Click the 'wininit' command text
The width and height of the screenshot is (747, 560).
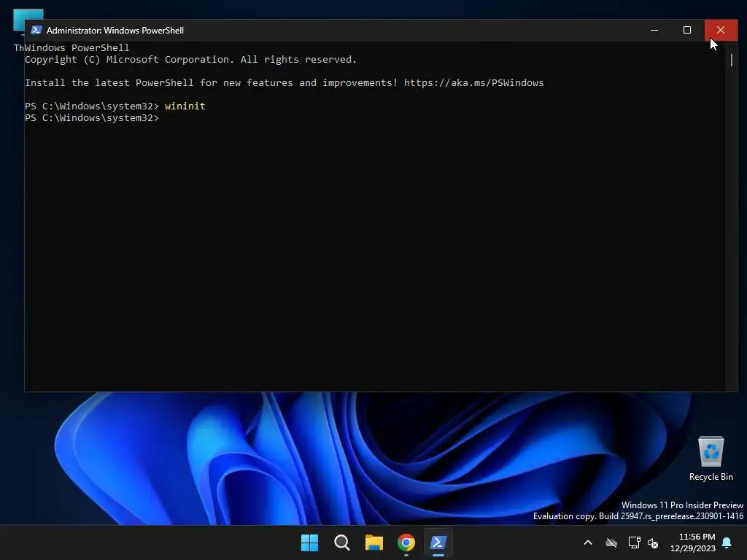tap(185, 106)
